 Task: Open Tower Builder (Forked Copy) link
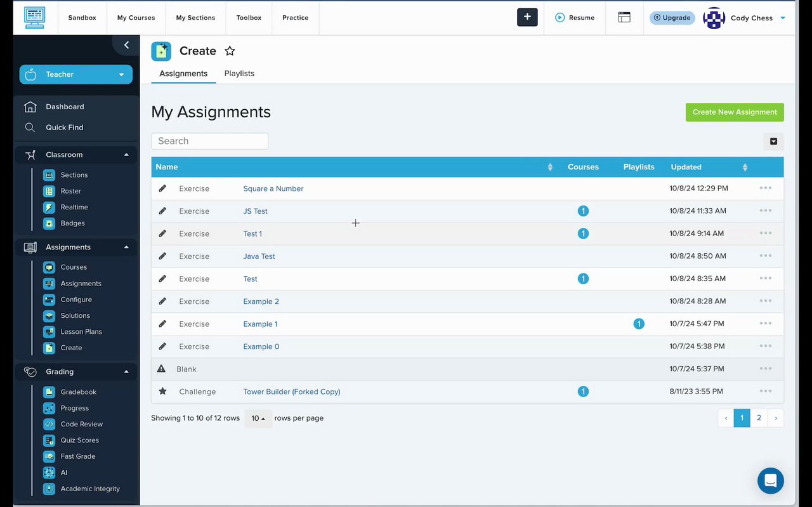click(292, 392)
